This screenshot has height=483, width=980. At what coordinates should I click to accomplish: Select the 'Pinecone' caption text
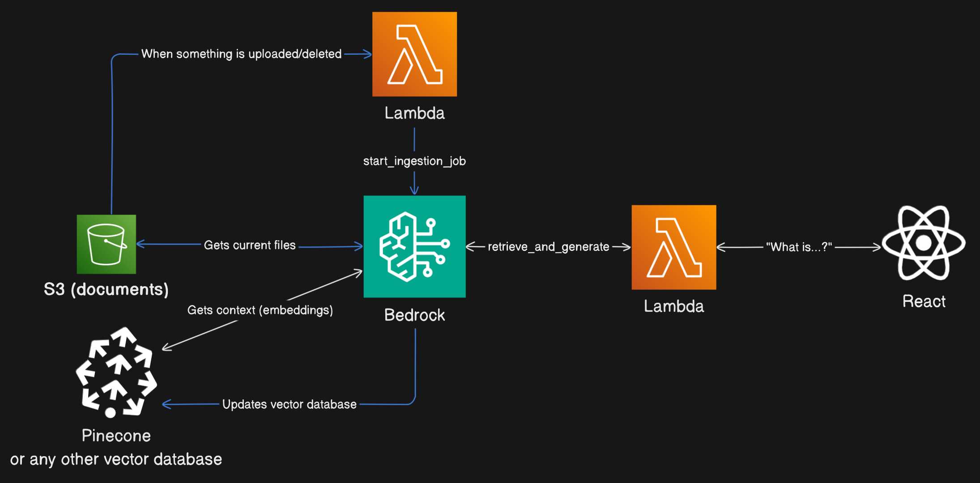(x=116, y=436)
